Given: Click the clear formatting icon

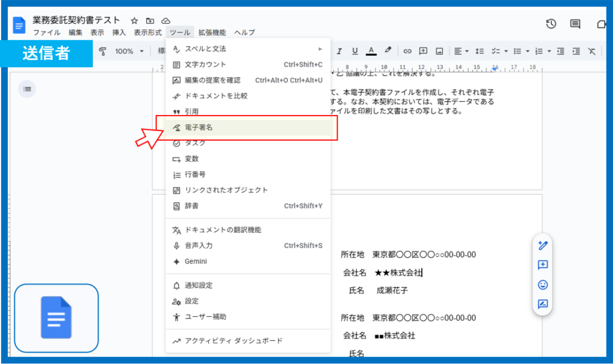Looking at the screenshot, I should pos(591,51).
